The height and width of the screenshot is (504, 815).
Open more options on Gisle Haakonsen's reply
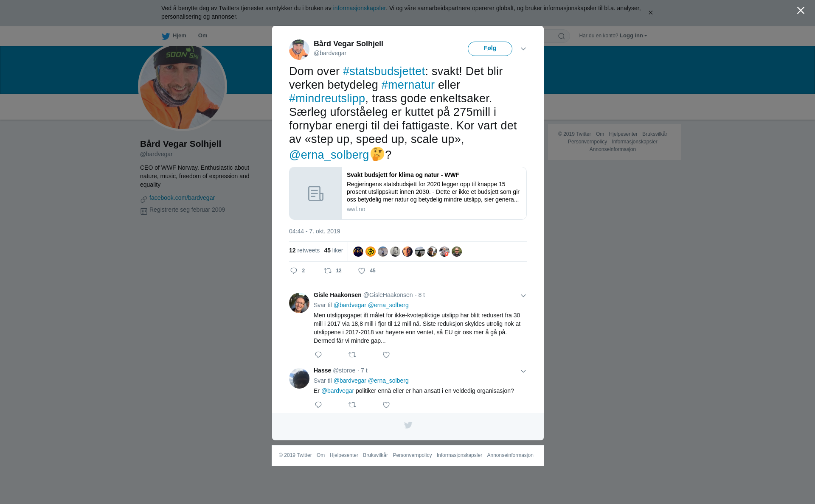(523, 296)
